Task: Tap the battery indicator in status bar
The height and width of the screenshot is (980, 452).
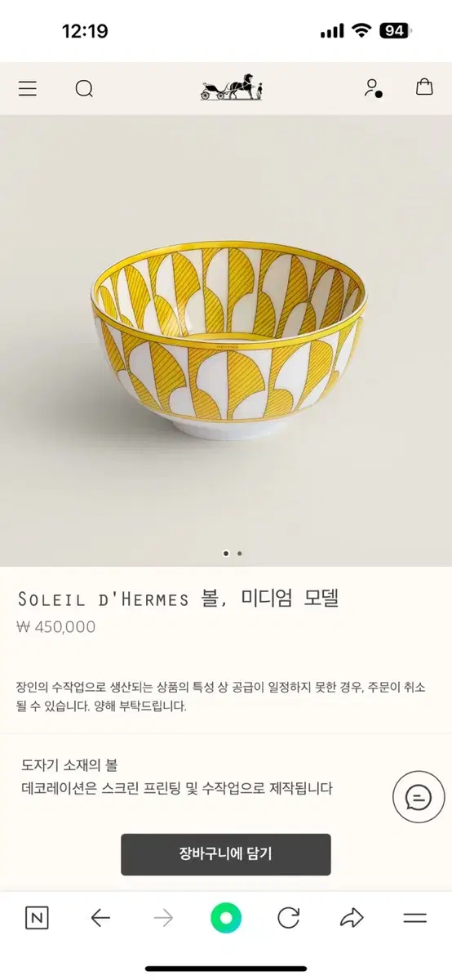Action: (x=396, y=31)
